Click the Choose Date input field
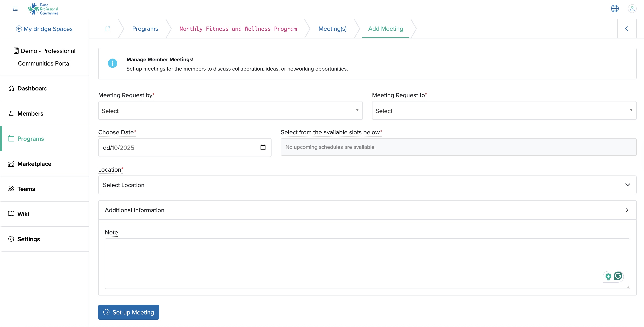This screenshot has height=327, width=644. [185, 148]
